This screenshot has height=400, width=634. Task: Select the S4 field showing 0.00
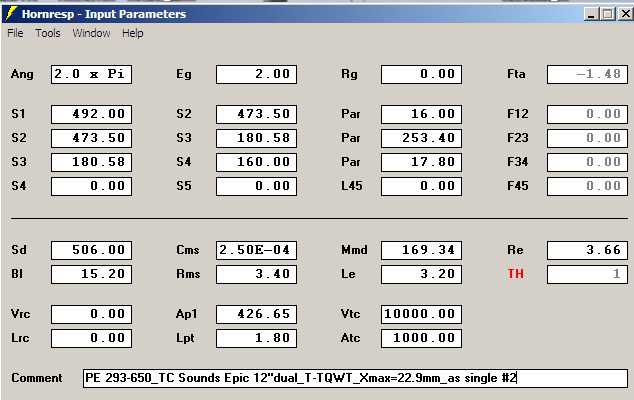point(91,186)
